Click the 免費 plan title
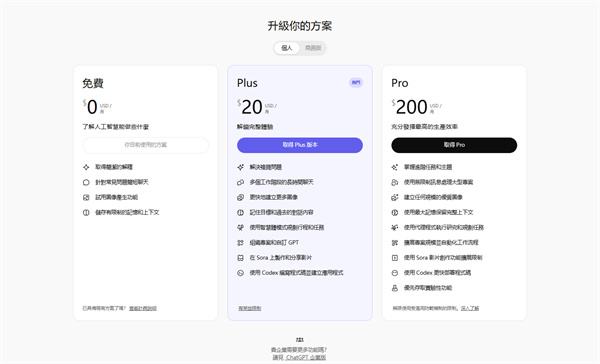The width and height of the screenshot is (600, 364). (x=93, y=83)
